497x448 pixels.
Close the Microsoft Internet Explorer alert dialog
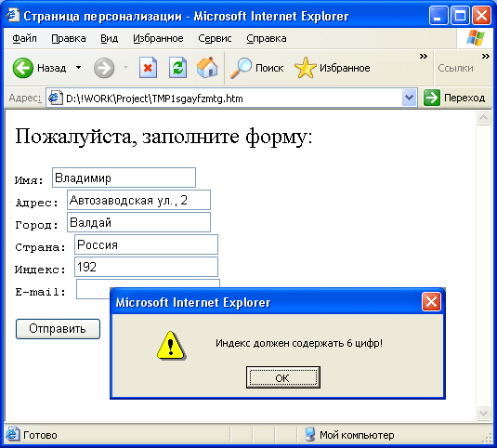pyautogui.click(x=431, y=302)
